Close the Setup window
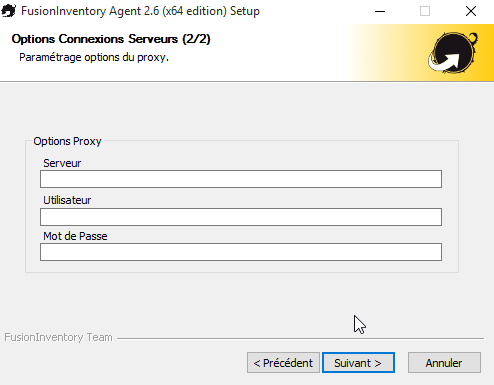The width and height of the screenshot is (494, 385). 471,11
